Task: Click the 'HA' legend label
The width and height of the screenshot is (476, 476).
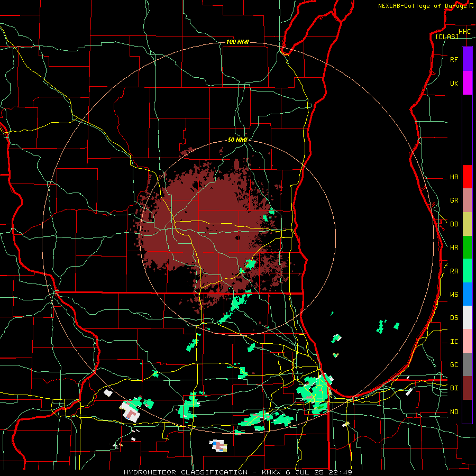Action: (x=454, y=177)
